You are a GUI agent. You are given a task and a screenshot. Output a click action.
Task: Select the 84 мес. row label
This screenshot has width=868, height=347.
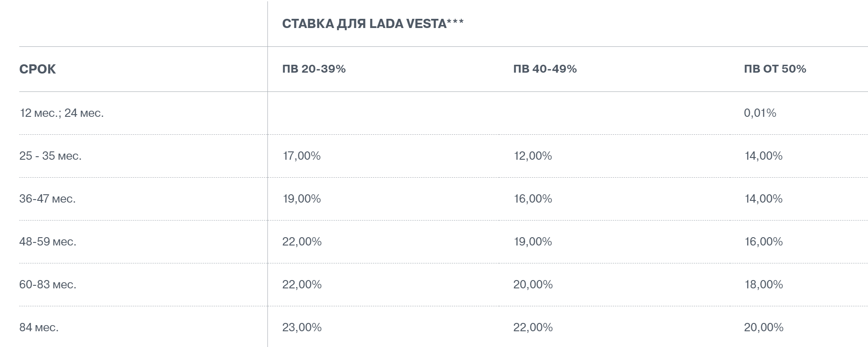[39, 327]
